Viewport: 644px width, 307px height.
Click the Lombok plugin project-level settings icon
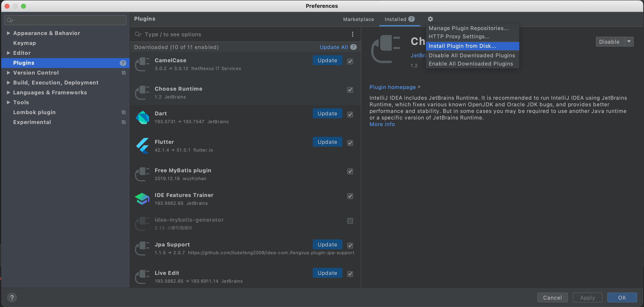[x=123, y=112]
